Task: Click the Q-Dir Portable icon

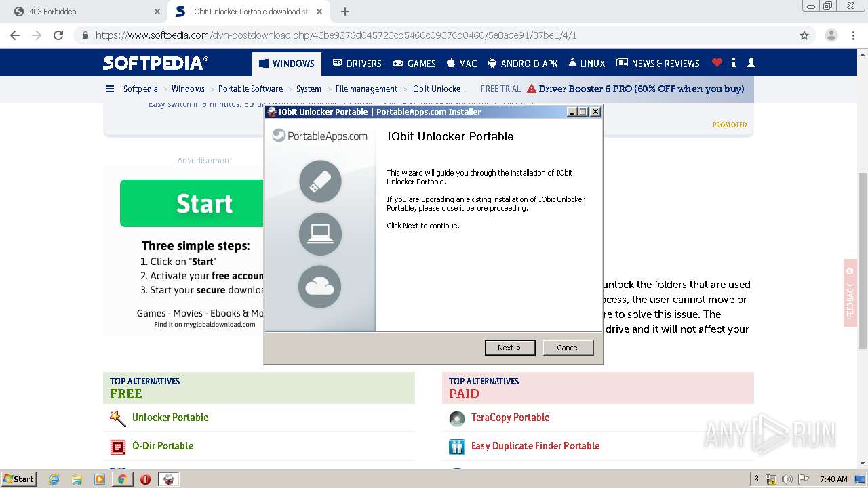Action: (118, 447)
